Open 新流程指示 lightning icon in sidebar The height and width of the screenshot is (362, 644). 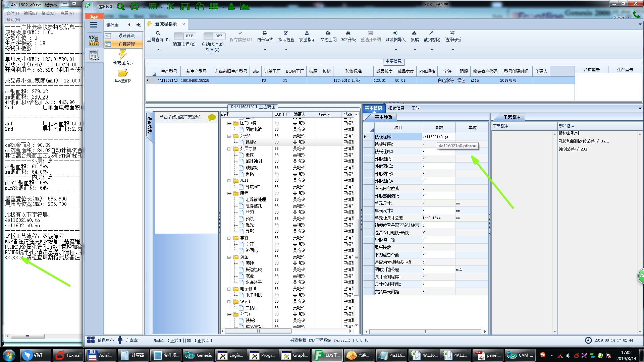(123, 54)
